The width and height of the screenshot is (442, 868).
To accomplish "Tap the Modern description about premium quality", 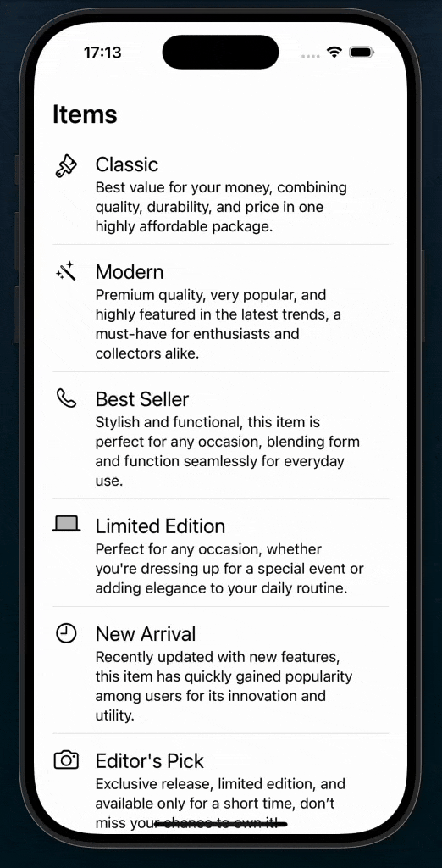I will point(218,325).
